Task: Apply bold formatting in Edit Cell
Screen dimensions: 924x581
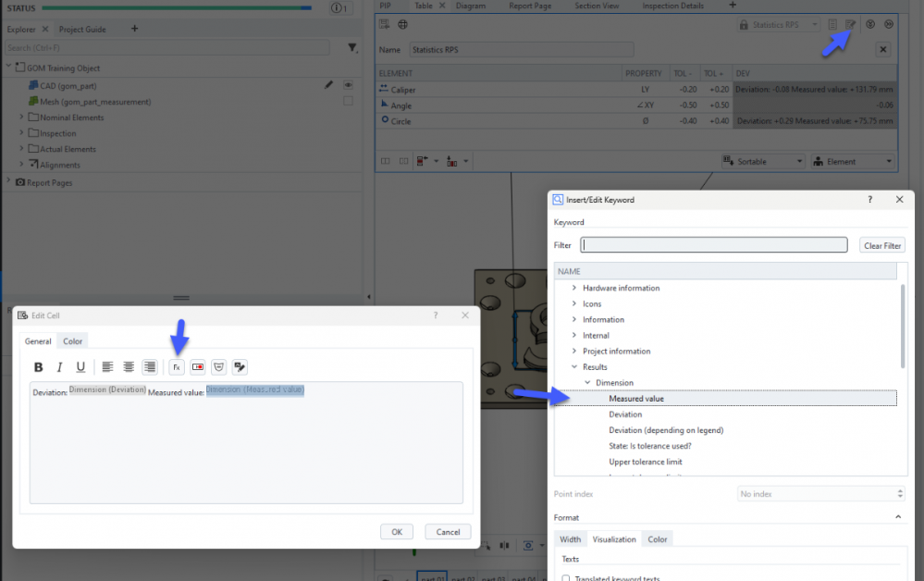Action: click(x=39, y=367)
